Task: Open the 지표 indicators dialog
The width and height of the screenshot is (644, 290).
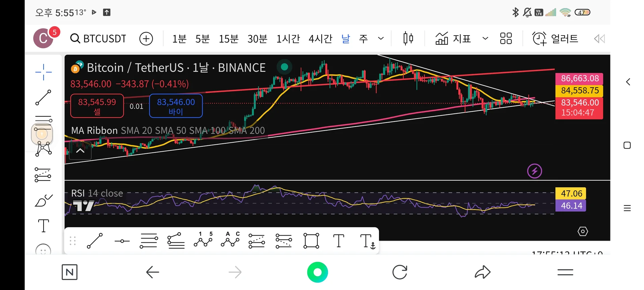Action: (453, 39)
